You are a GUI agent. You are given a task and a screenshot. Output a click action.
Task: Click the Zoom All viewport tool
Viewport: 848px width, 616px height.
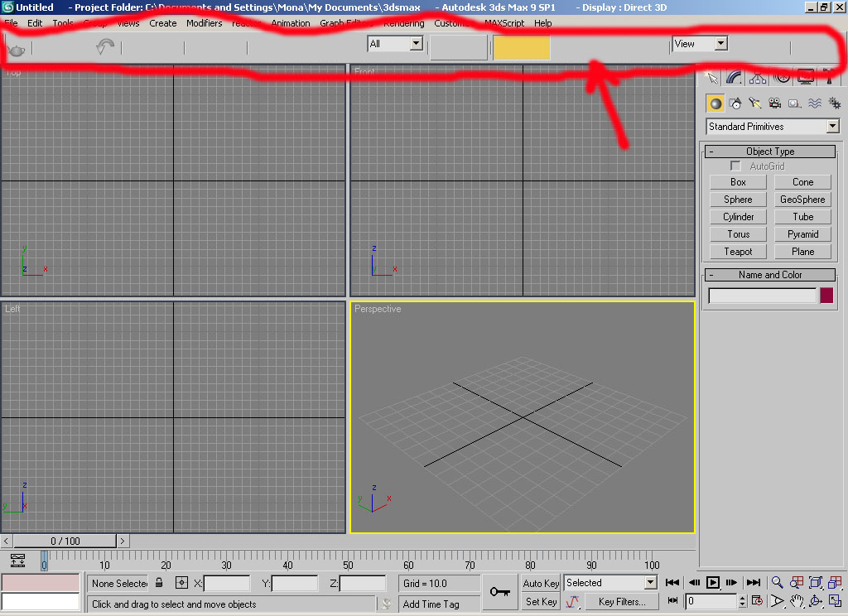pos(797,583)
